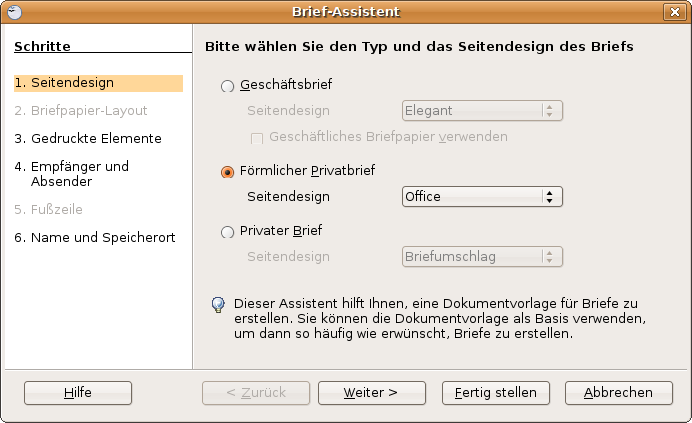
Task: Open the Elegant Seitendesign dropdown
Action: 482,110
